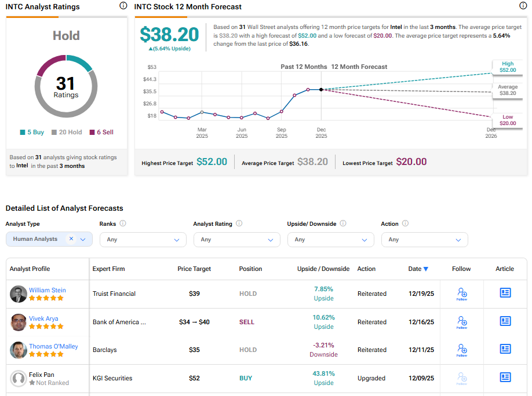This screenshot has width=532, height=396.
Task: Follow analyst William Stein
Action: (x=461, y=294)
